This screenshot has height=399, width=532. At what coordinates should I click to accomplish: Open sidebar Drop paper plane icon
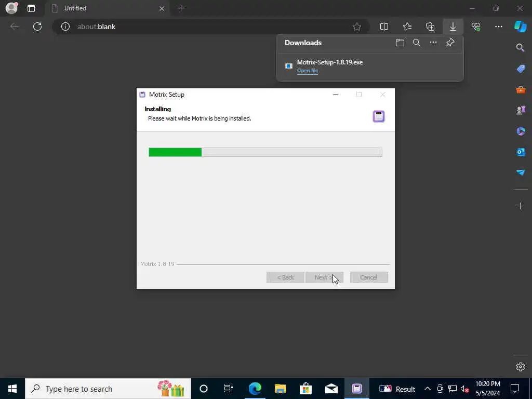520,172
